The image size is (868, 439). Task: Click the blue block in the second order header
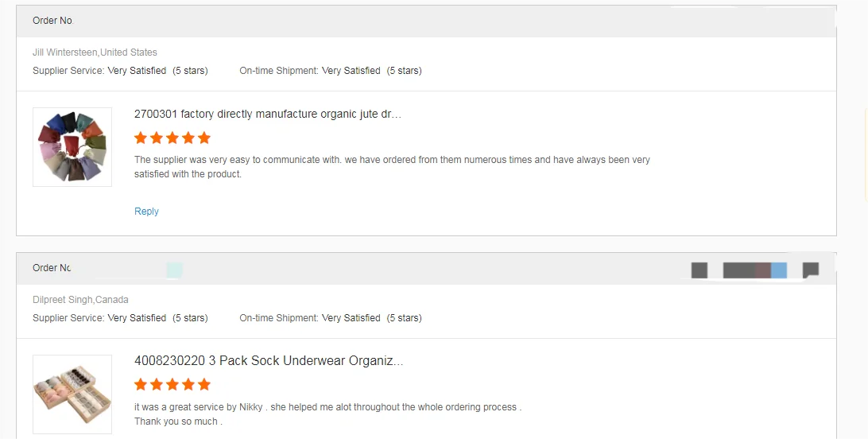(779, 270)
